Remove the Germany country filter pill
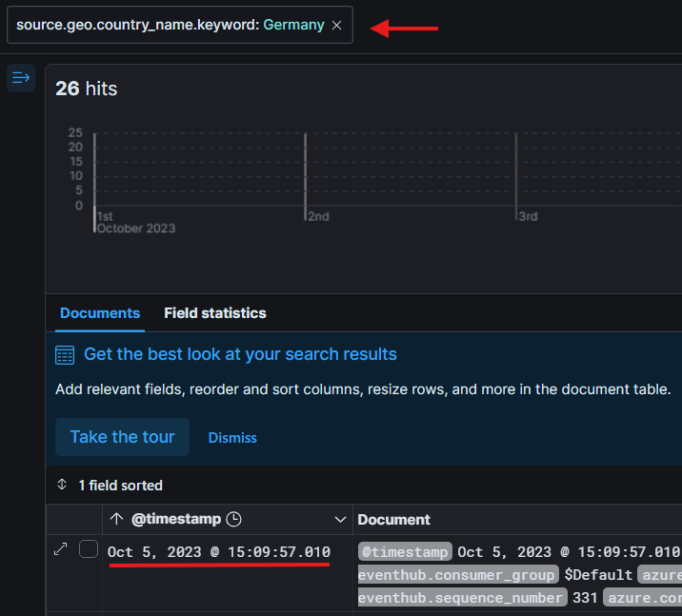The width and height of the screenshot is (682, 616). coord(336,26)
